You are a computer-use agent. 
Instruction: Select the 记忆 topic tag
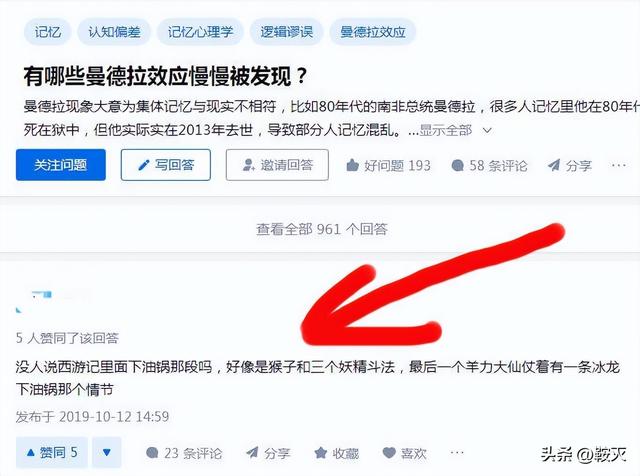point(48,32)
